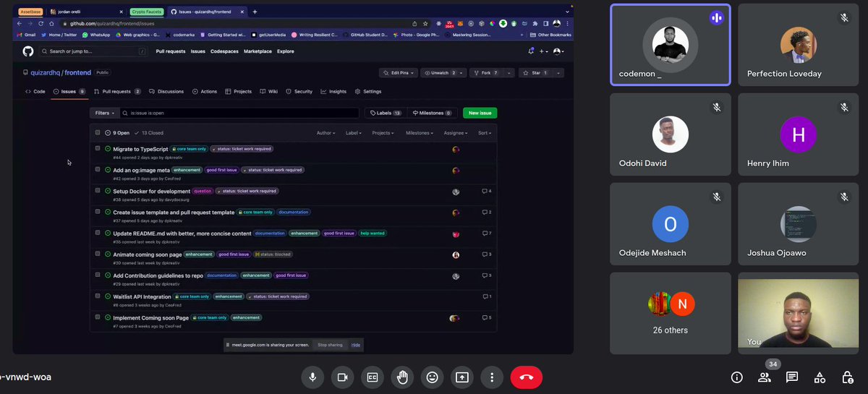
Task: Open the Discussions tab
Action: click(166, 92)
